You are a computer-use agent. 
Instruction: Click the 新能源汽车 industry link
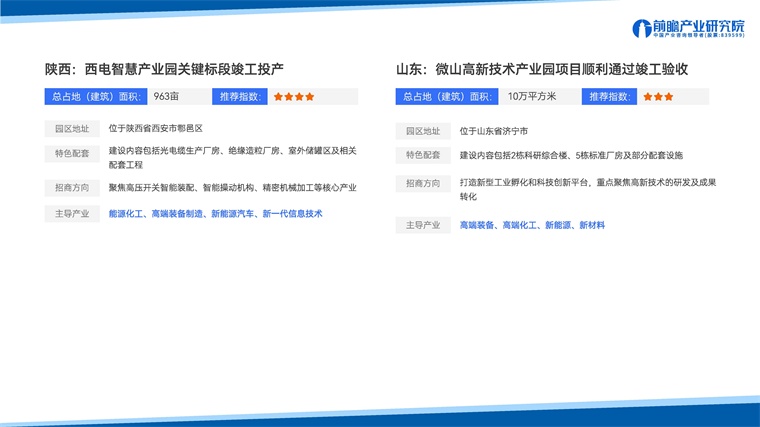tap(231, 214)
